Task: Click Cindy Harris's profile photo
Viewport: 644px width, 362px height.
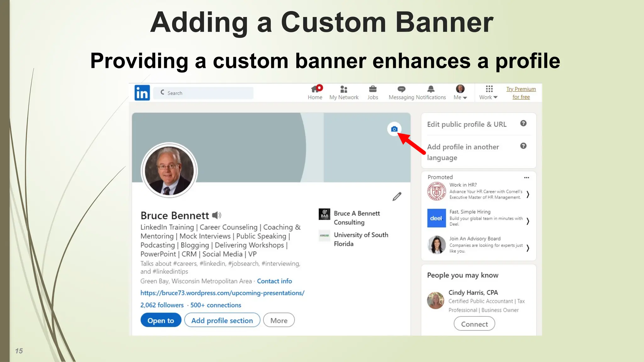Action: pos(436,300)
